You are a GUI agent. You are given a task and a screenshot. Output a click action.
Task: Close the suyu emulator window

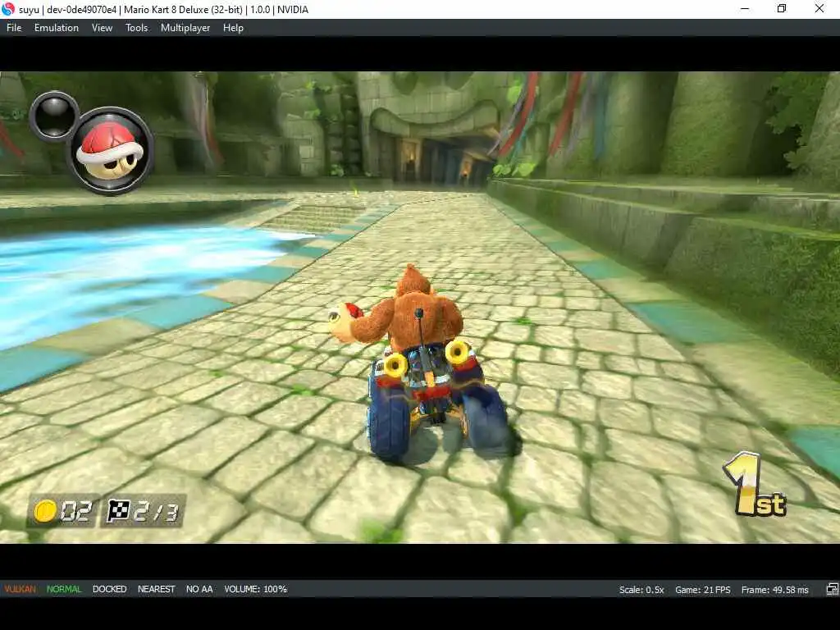point(819,9)
